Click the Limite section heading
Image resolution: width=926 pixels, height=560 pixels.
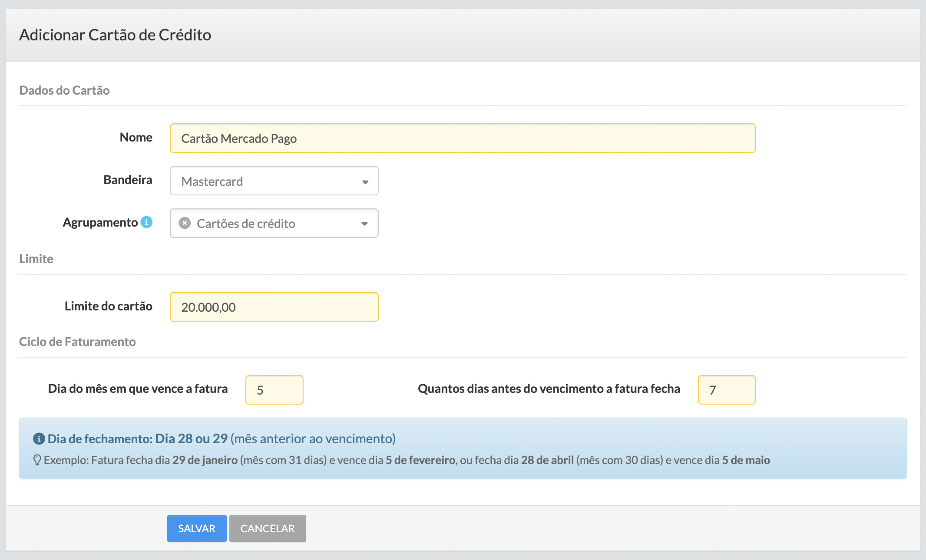coord(36,259)
